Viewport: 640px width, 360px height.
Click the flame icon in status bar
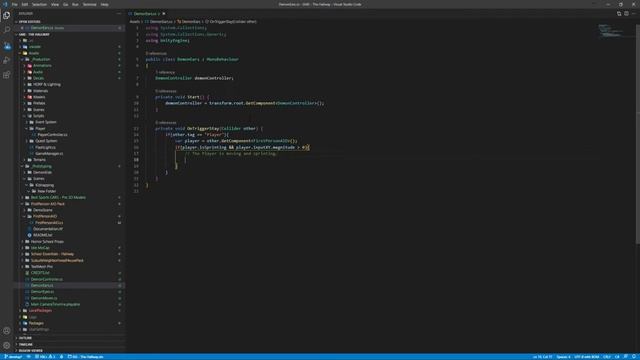(61, 357)
